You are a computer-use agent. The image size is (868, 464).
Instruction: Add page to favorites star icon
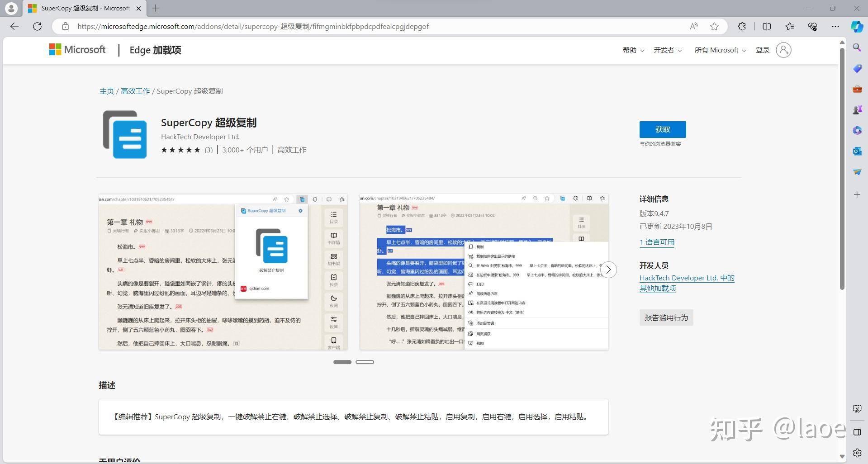point(714,26)
